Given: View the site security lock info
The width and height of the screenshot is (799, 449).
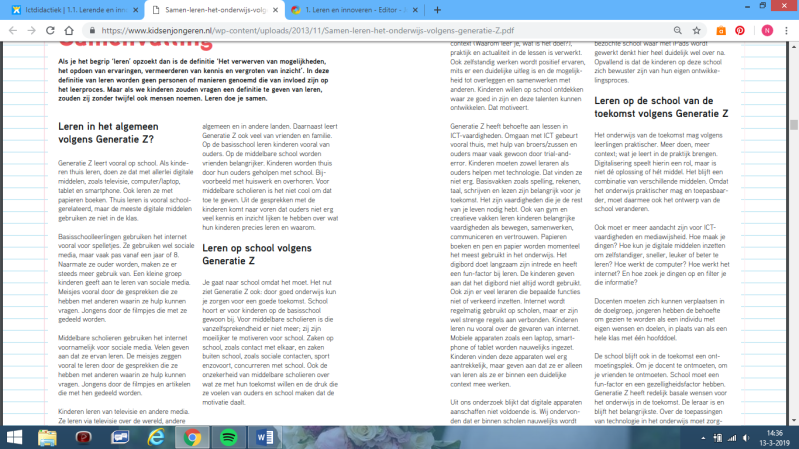Looking at the screenshot, I should tap(92, 31).
